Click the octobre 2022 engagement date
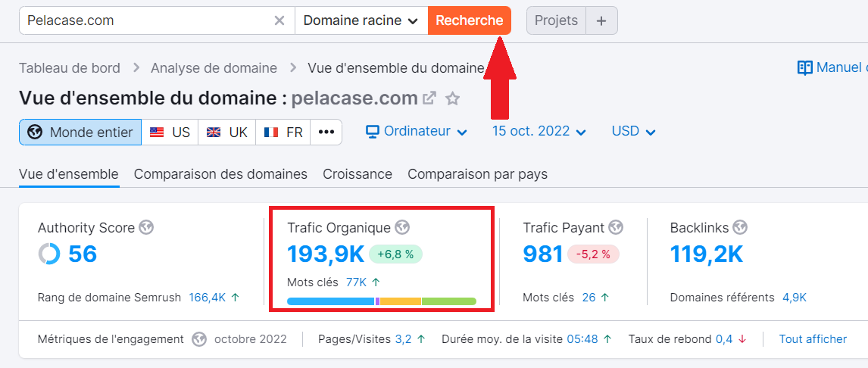868x368 pixels. [251, 339]
